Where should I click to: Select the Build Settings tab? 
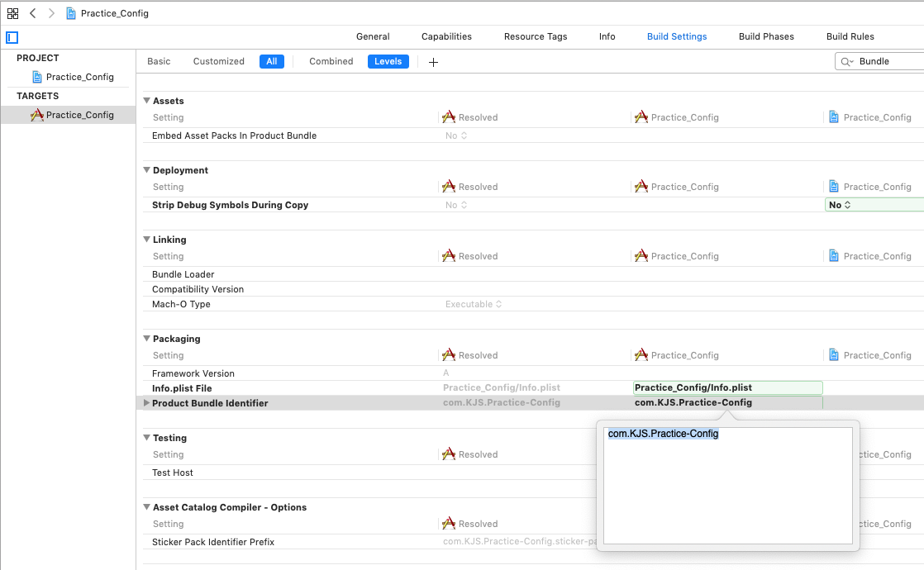coord(677,36)
